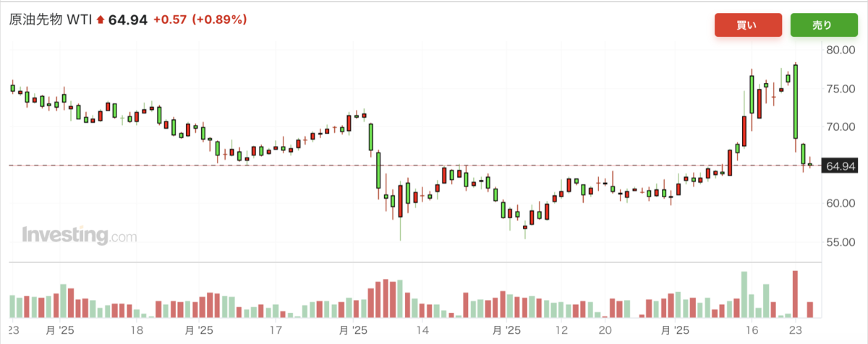Click the 55.00 price axis label
Image resolution: width=868 pixels, height=344 pixels.
click(841, 242)
